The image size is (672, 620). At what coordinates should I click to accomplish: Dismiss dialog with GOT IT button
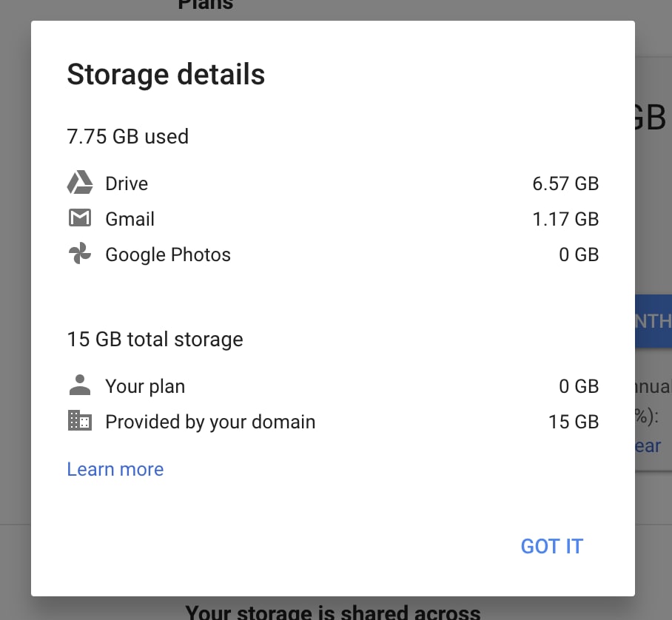click(551, 546)
